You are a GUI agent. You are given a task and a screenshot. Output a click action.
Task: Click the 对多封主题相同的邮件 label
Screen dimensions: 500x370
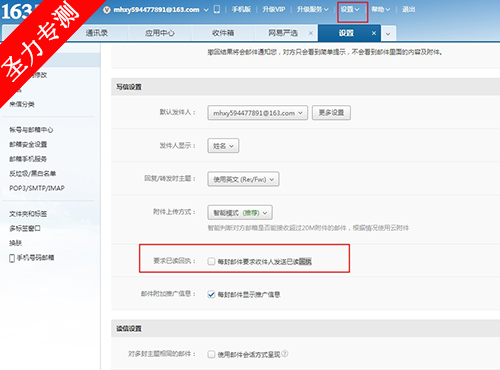coord(162,353)
